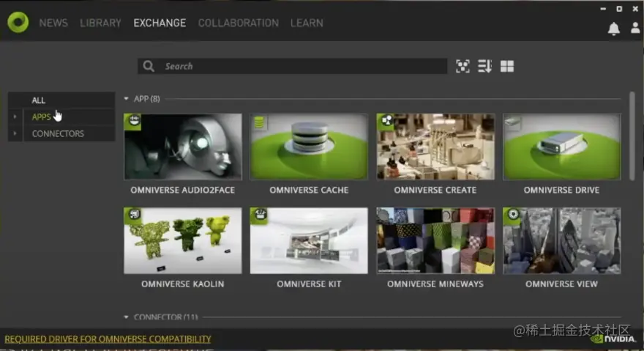Screen dimensions: 644x351
Task: Select the APPS category filter
Action: click(70, 117)
